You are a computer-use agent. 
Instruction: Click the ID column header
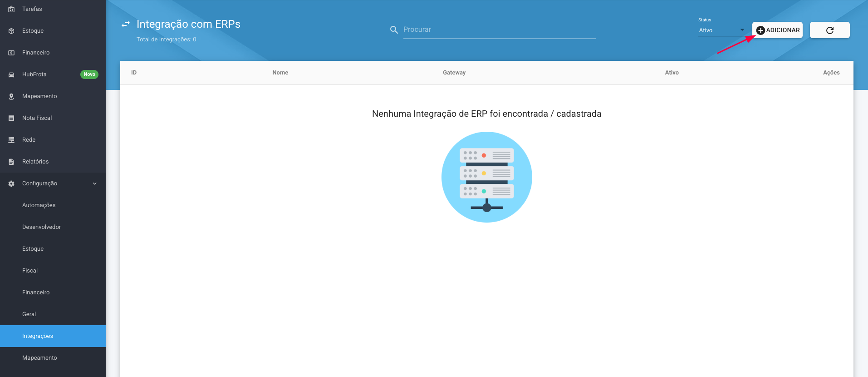point(134,73)
